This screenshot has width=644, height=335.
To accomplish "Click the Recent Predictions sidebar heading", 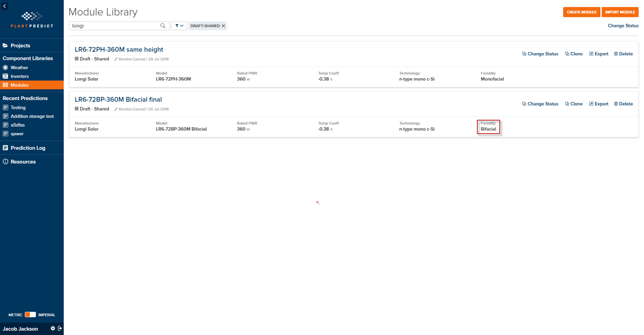I will 25,98.
